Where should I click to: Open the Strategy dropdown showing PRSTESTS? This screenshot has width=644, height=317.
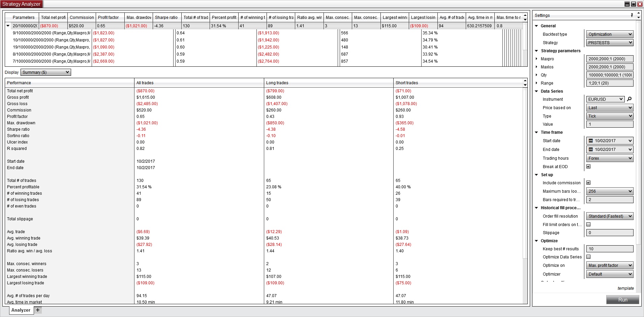click(x=610, y=43)
